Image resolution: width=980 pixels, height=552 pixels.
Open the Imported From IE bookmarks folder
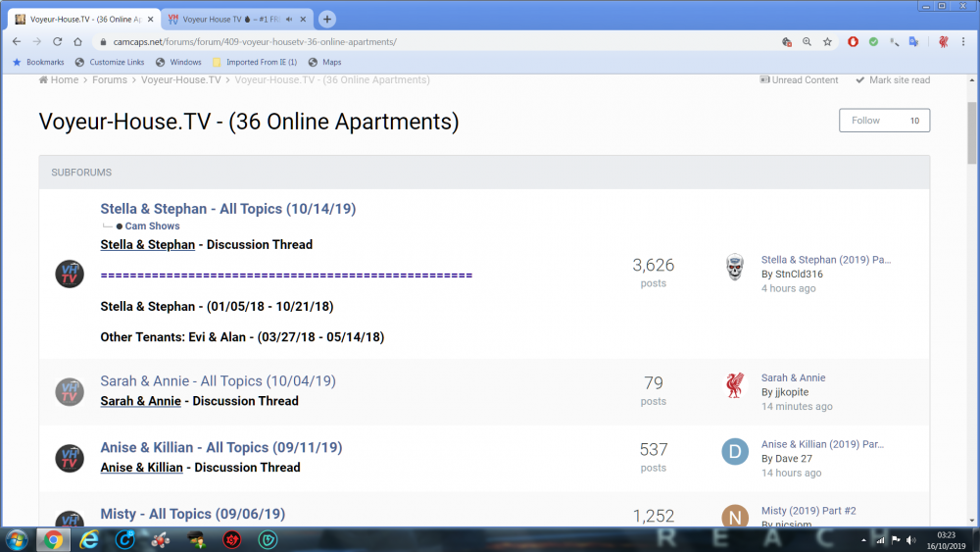[255, 62]
